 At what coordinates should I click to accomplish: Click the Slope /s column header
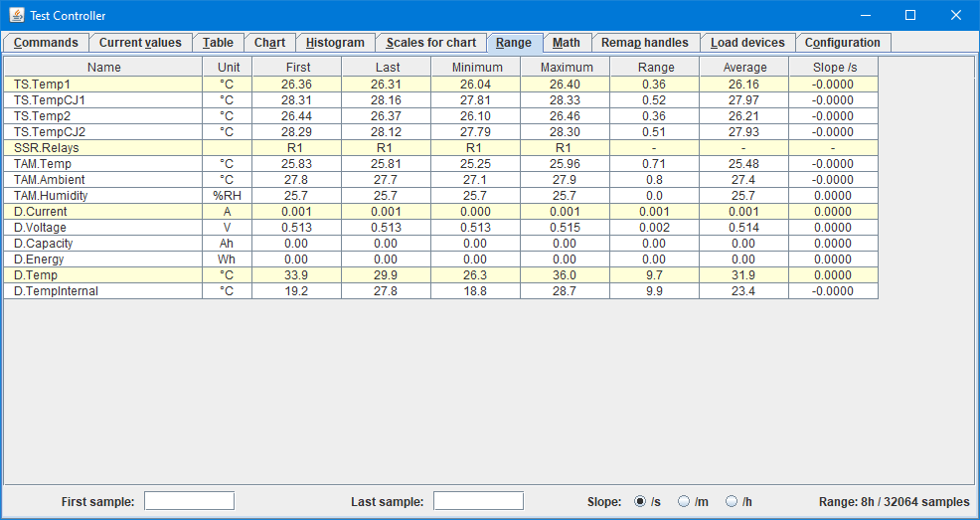tap(833, 67)
